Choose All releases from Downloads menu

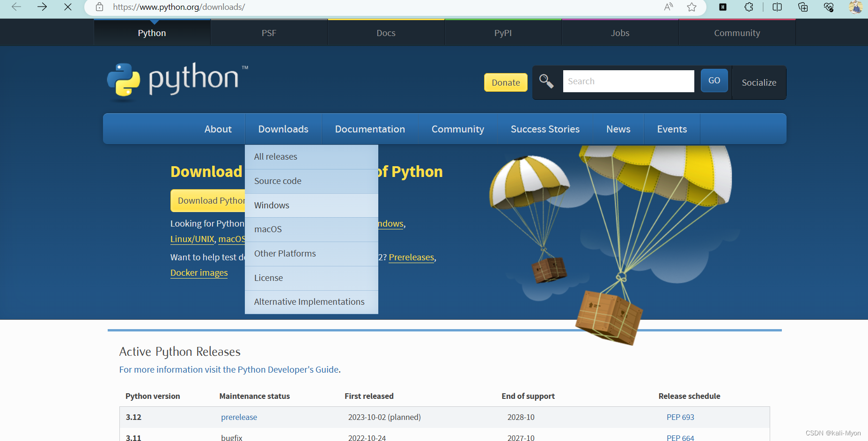pyautogui.click(x=311, y=157)
